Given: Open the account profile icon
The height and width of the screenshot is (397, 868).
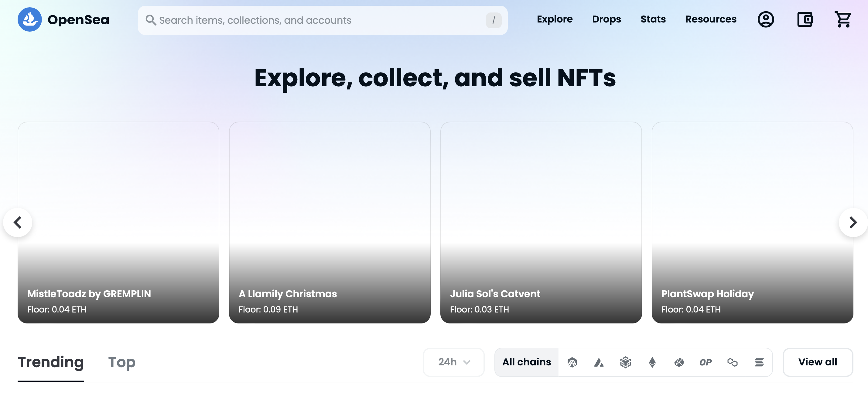Looking at the screenshot, I should tap(766, 19).
